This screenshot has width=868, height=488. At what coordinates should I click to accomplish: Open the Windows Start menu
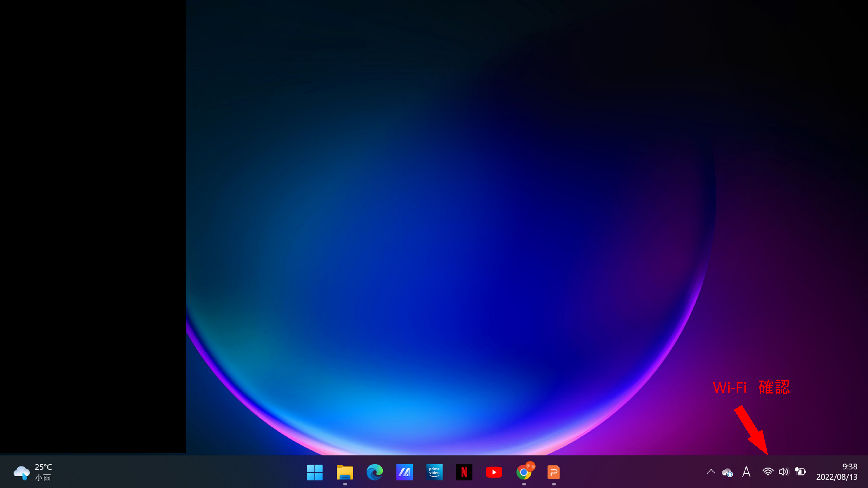pos(314,472)
